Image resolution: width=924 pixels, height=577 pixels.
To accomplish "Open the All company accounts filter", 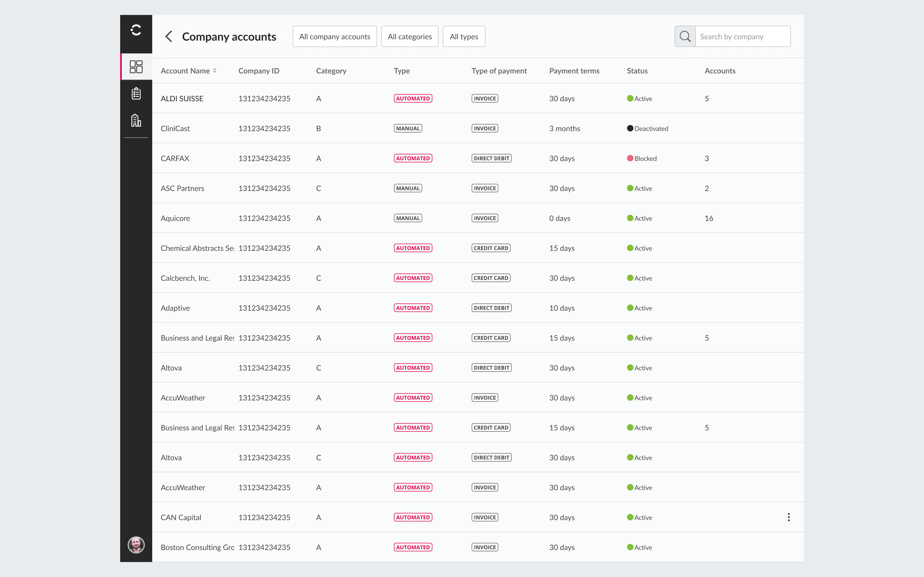I will pos(335,37).
